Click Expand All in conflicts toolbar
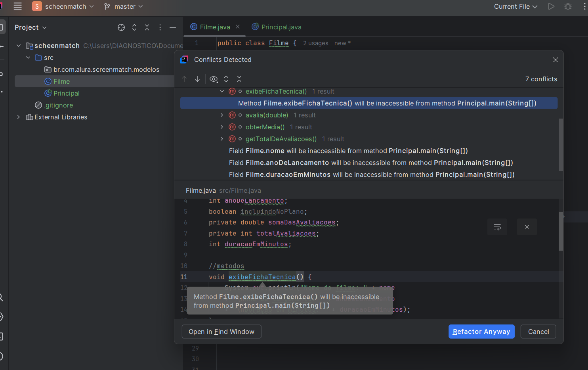The height and width of the screenshot is (370, 588). coord(226,79)
